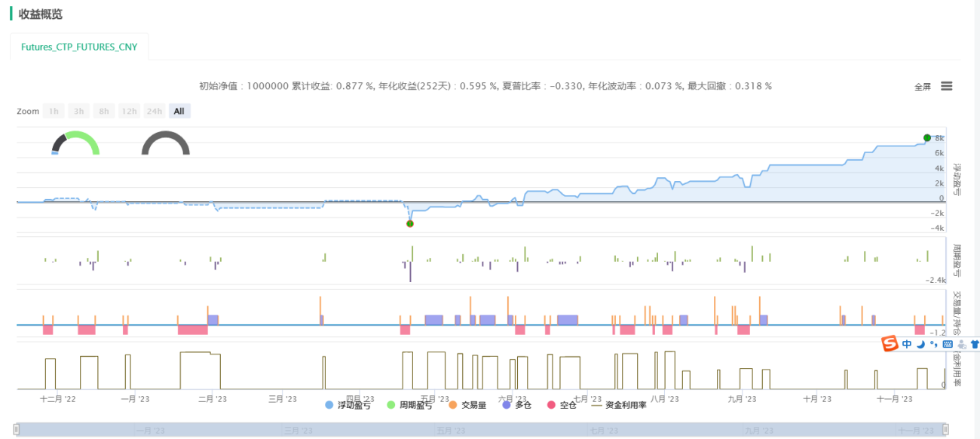
Task: Open the chart hamburger export menu
Action: [947, 86]
